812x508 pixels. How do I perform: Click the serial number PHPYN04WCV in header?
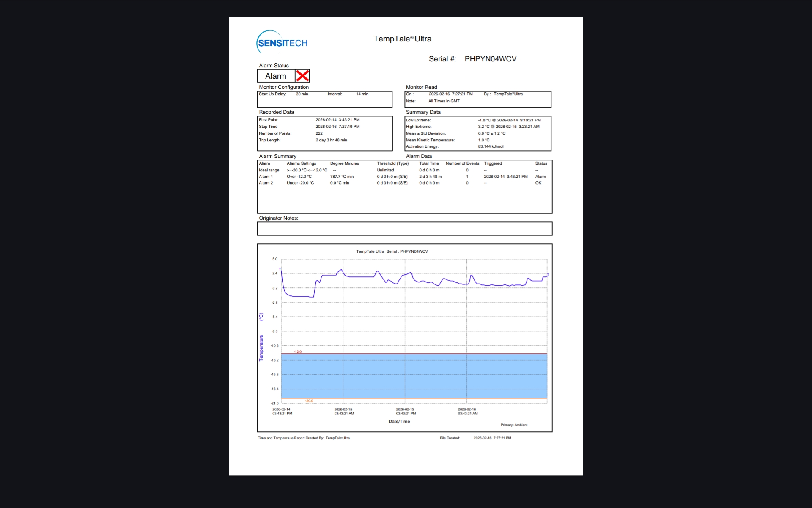pyautogui.click(x=490, y=59)
